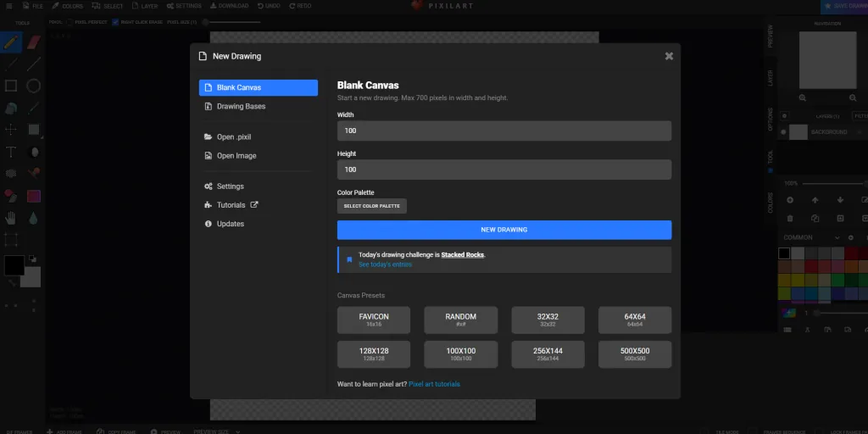Screen dimensions: 868x434
Task: Click the blue New Drawing button
Action: tap(504, 230)
